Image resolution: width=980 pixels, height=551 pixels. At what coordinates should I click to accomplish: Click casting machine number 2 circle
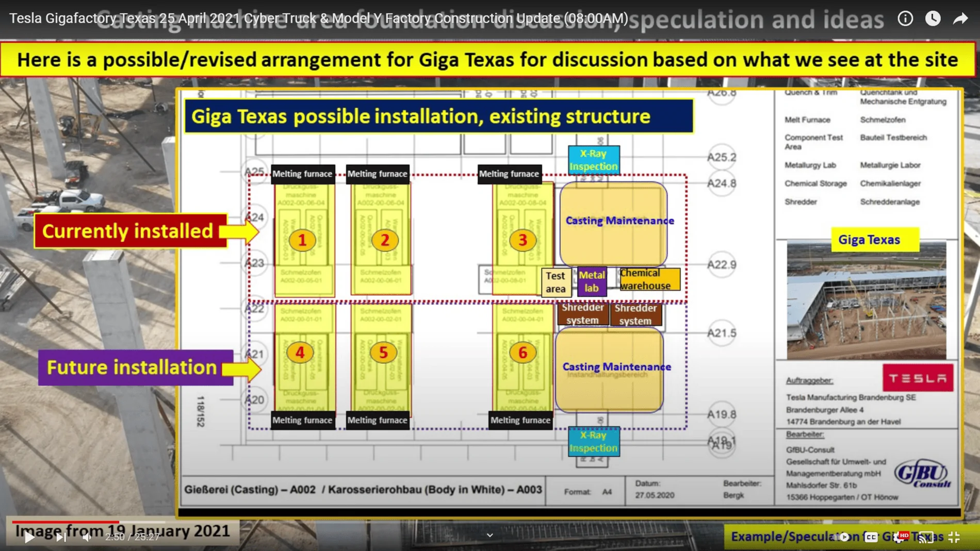pyautogui.click(x=385, y=240)
